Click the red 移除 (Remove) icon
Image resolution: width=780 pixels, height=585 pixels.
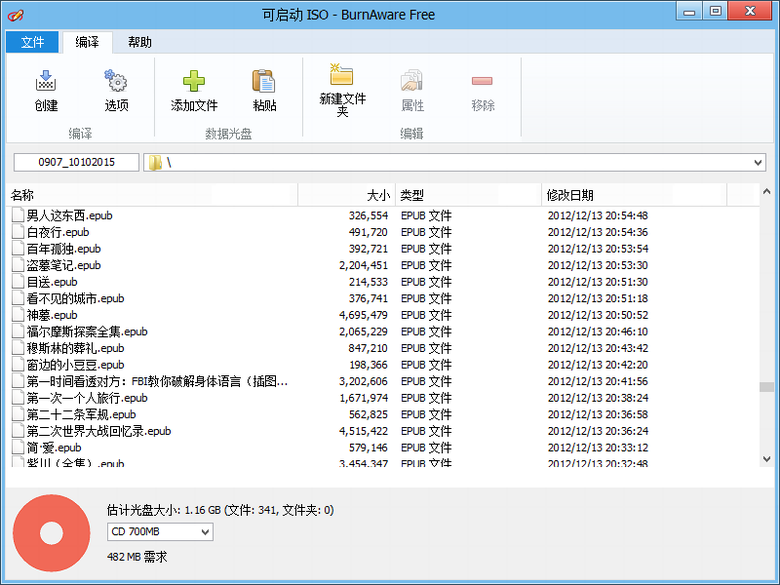point(482,82)
